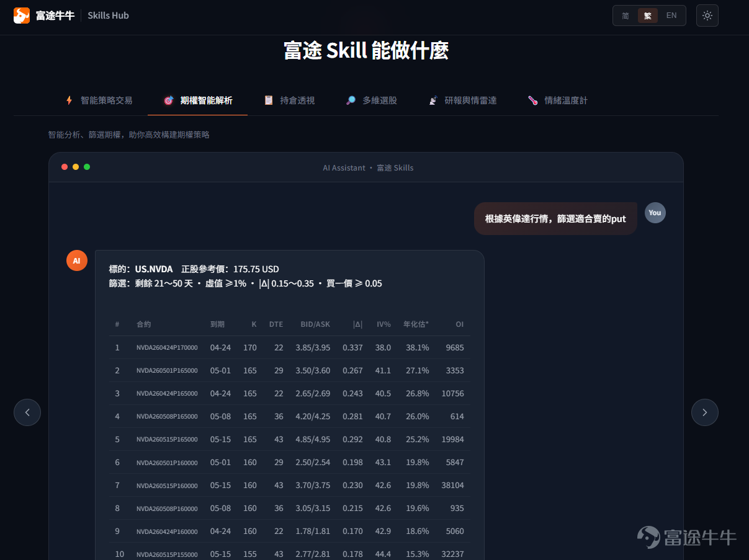
Task: Select the 研報輿情雷達 tab
Action: pyautogui.click(x=462, y=100)
